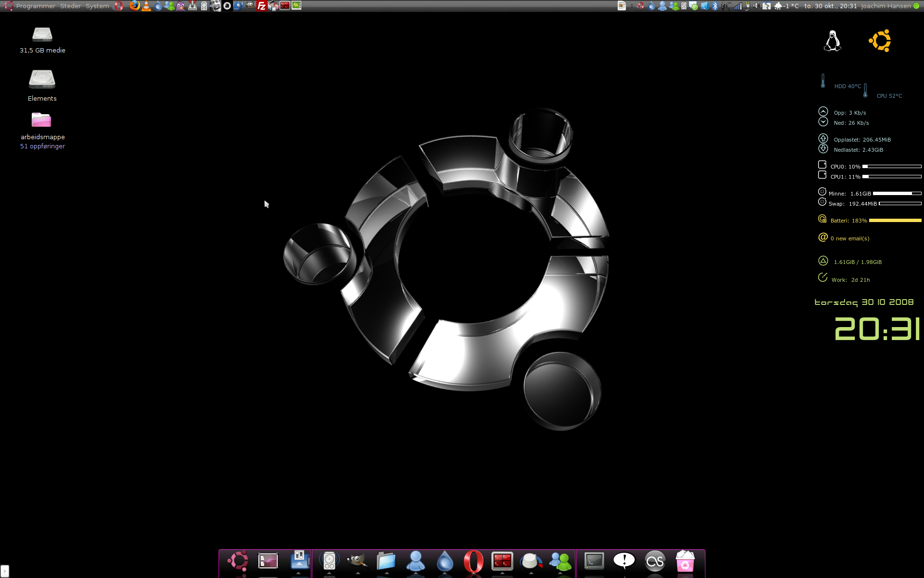This screenshot has width=924, height=578.
Task: Click the green chat bubble tray icon
Action: pyautogui.click(x=694, y=6)
